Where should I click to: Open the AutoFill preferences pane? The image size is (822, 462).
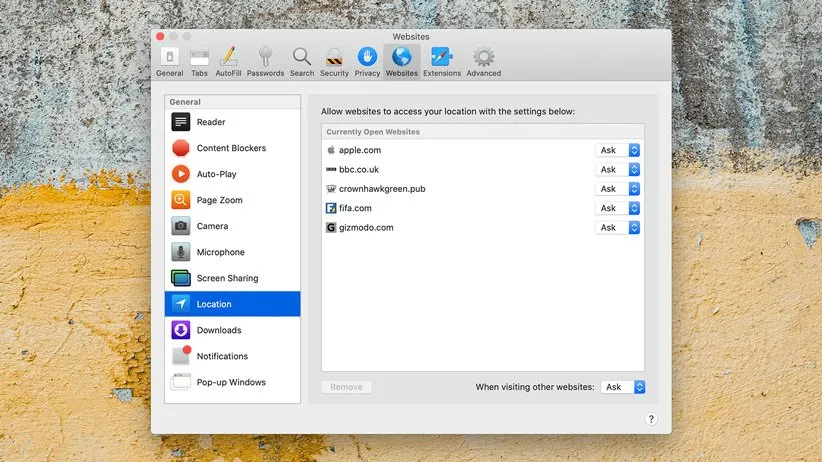(x=228, y=60)
